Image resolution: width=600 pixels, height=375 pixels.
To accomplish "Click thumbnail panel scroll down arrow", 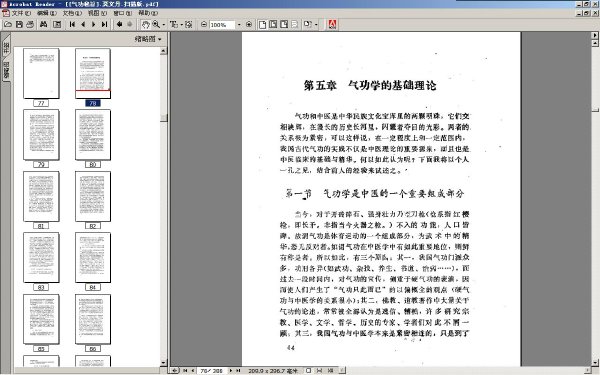I will [x=164, y=362].
